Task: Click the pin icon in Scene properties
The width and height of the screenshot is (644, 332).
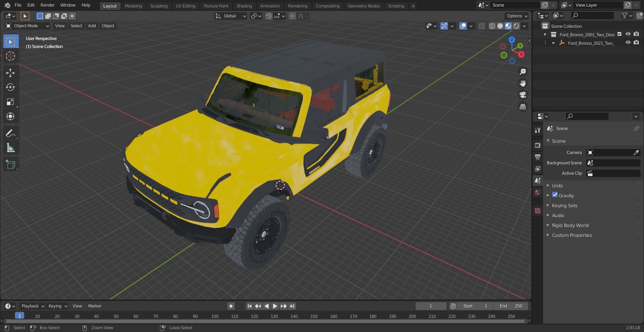Action: (636, 129)
